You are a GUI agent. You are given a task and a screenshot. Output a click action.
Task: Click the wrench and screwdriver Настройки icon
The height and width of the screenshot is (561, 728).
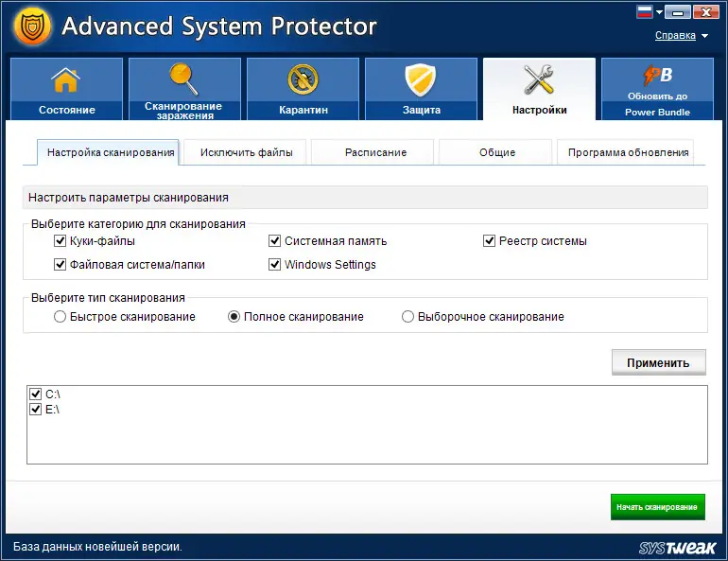click(539, 79)
